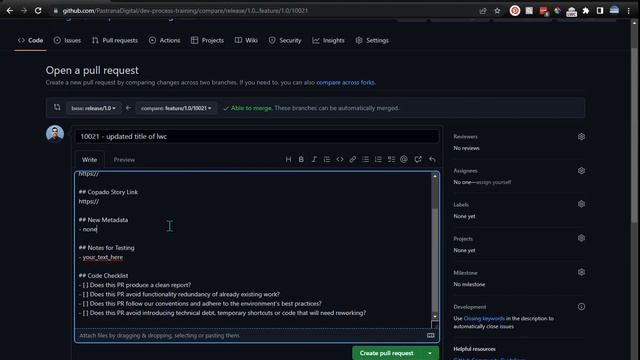Click the description editor scrollbar up arrow
This screenshot has width=640, height=360.
point(435,176)
